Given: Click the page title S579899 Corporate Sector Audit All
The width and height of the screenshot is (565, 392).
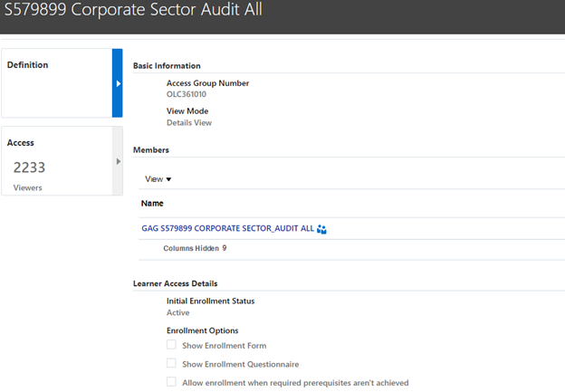Looking at the screenshot, I should (x=133, y=9).
